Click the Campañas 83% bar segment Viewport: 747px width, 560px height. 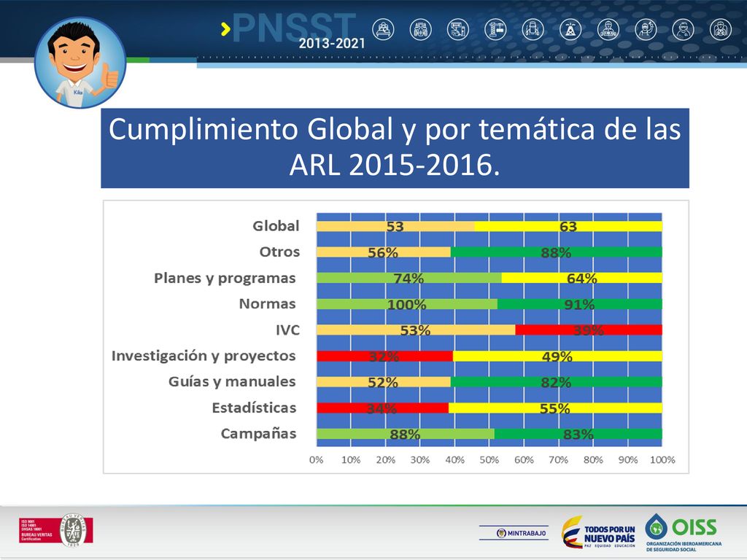[578, 434]
